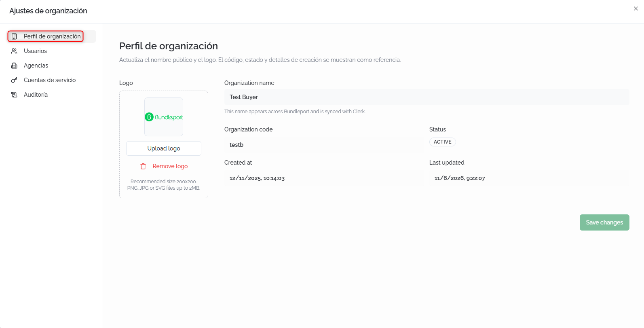Click the Recommended size 200x200 hint text
The image size is (644, 328).
pyautogui.click(x=164, y=185)
